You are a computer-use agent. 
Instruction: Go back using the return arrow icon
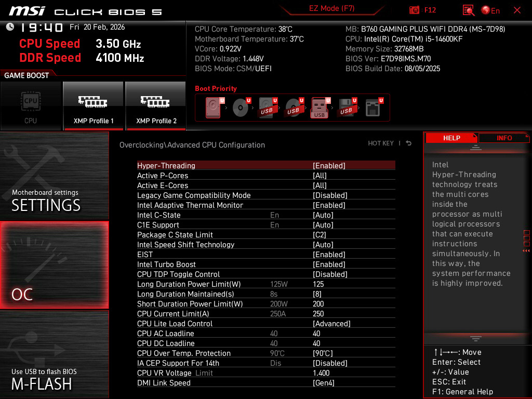(x=409, y=143)
